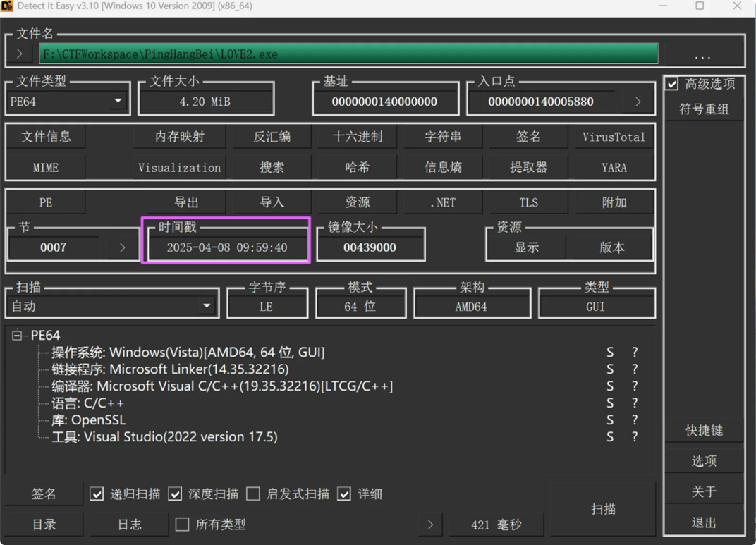Image resolution: width=756 pixels, height=545 pixels.
Task: Click the arrow button left of 421 毫秒
Action: [430, 525]
